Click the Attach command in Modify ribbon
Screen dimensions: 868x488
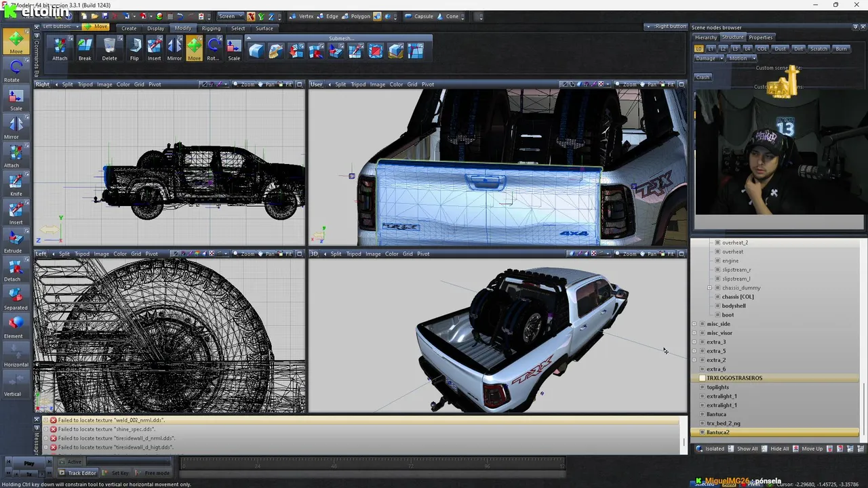[60, 49]
